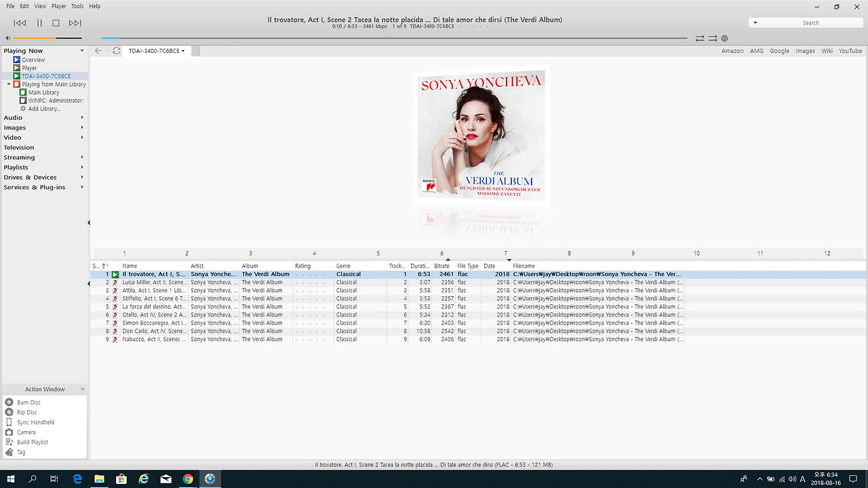The height and width of the screenshot is (488, 868).
Task: Toggle repeat mode icon
Action: 700,39
